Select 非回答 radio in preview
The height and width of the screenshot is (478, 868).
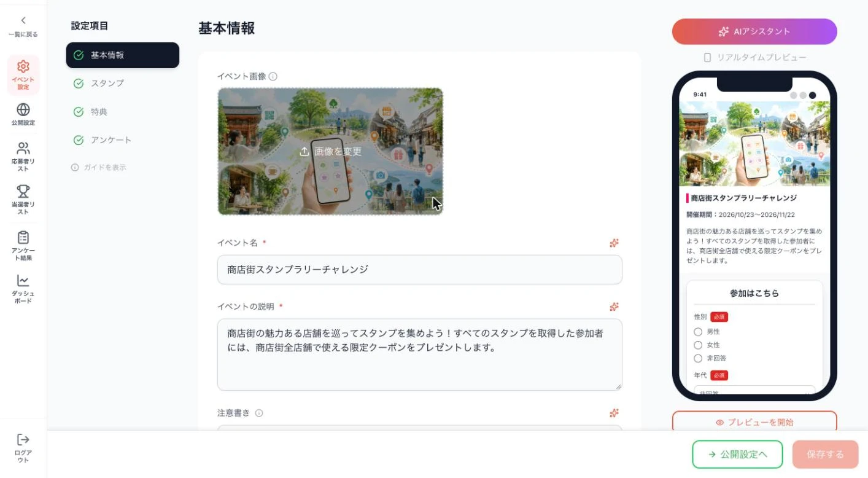pyautogui.click(x=698, y=358)
